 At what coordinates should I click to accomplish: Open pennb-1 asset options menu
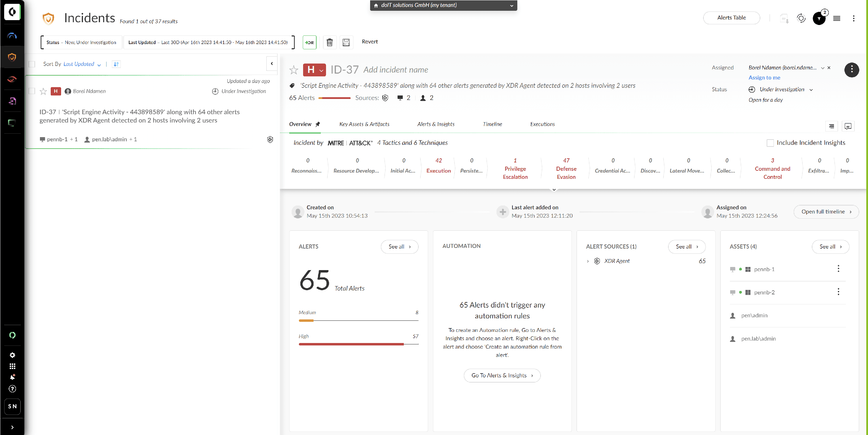click(838, 269)
